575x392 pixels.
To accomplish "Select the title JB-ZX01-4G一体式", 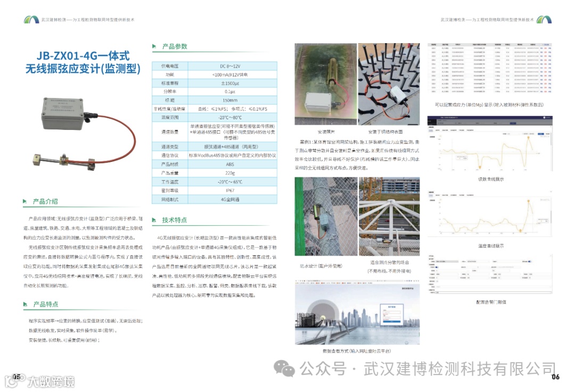I will click(83, 55).
